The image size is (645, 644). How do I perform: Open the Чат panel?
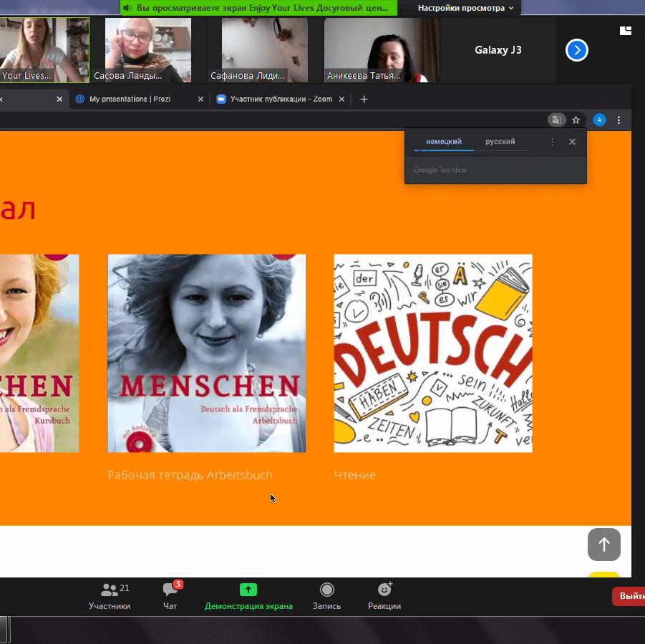pyautogui.click(x=170, y=596)
